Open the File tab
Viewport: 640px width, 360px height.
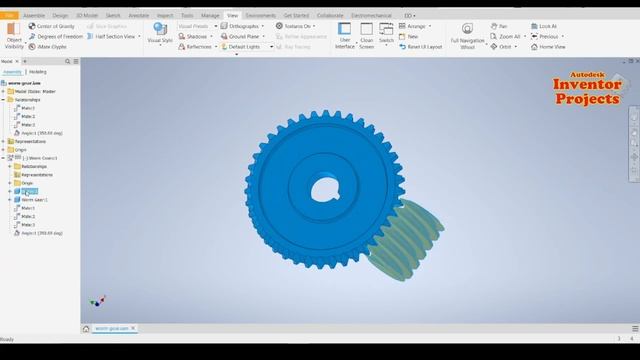click(9, 15)
